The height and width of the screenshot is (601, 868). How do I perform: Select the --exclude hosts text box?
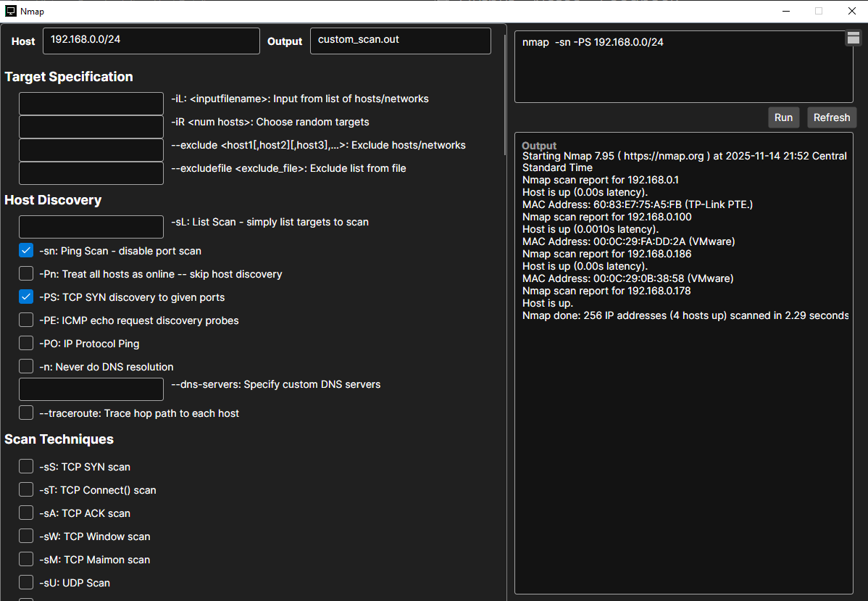[x=91, y=150]
